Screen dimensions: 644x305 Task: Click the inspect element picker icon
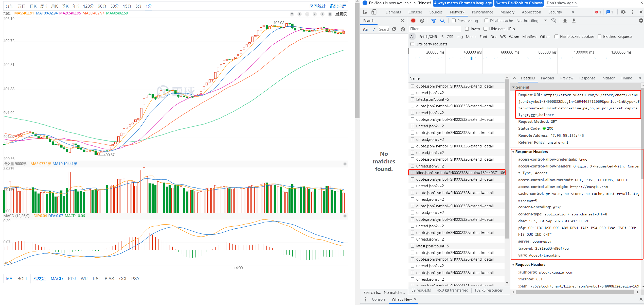click(x=365, y=12)
